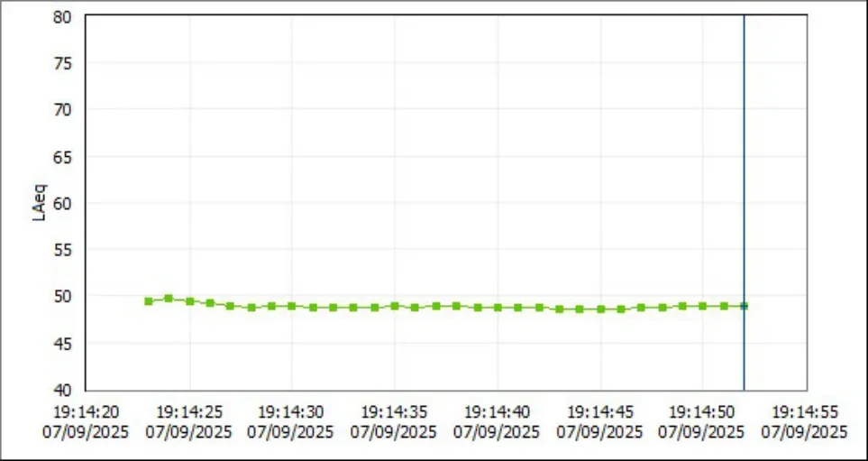Viewport: 868px width, 461px height.
Task: Click the 07/09/2025 date under 19:14:55
Action: (804, 431)
